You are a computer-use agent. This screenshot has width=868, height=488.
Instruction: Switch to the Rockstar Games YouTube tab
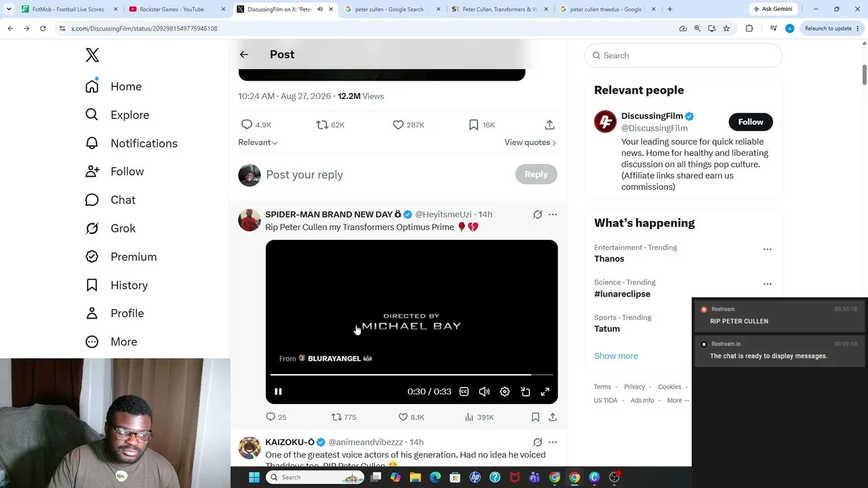(177, 9)
